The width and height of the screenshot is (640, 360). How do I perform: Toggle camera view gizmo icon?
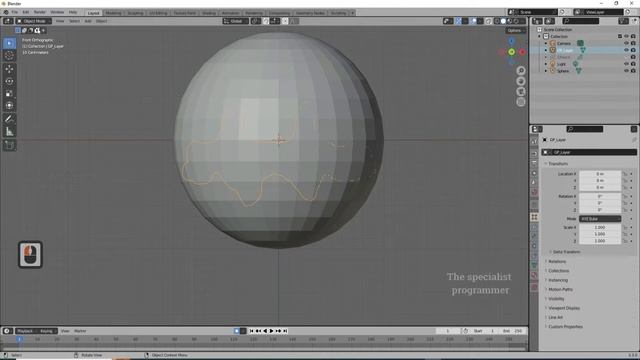click(521, 92)
